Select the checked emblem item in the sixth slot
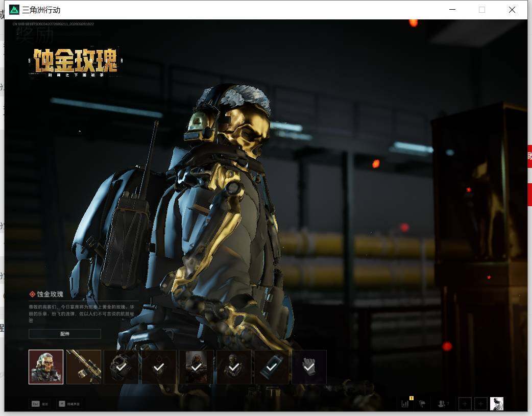Screen dimensions: 532x416 (234, 367)
